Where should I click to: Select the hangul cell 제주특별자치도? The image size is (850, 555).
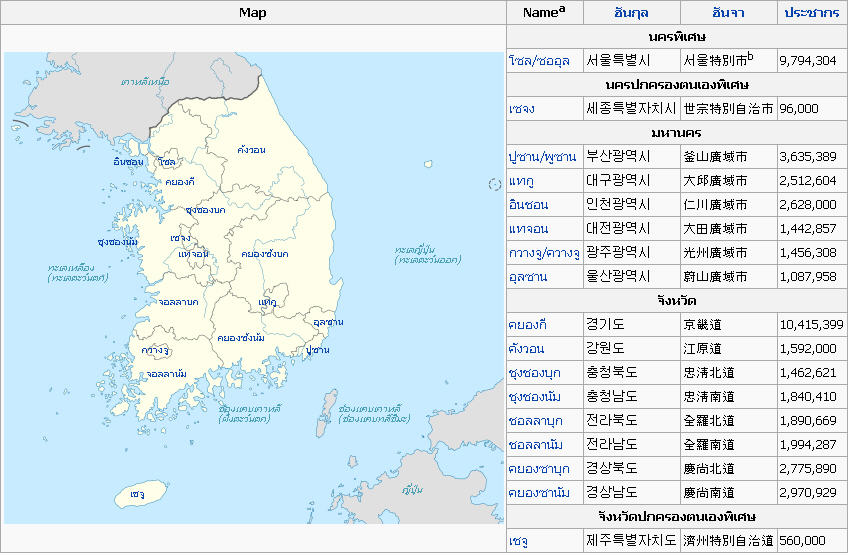[631, 540]
